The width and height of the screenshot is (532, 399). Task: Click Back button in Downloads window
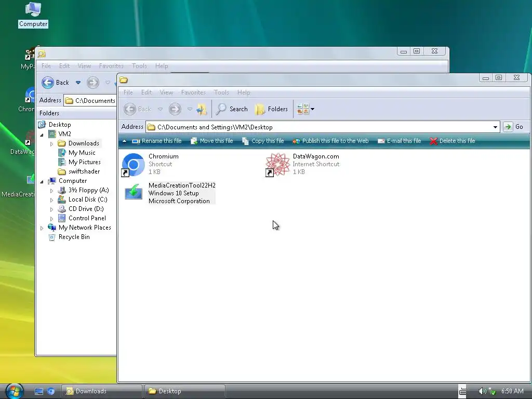click(x=55, y=83)
